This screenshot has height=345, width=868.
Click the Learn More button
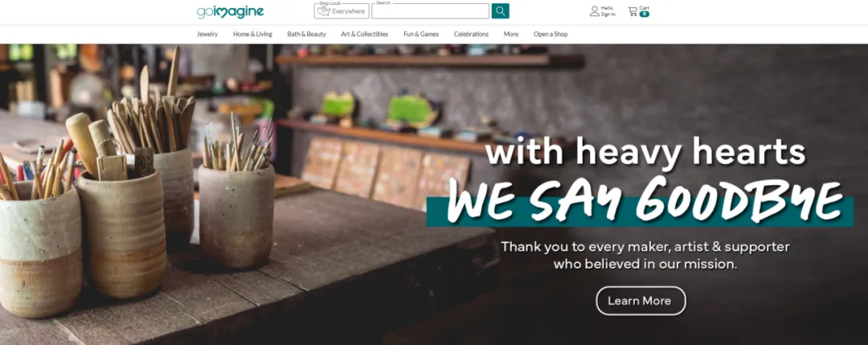pos(641,301)
